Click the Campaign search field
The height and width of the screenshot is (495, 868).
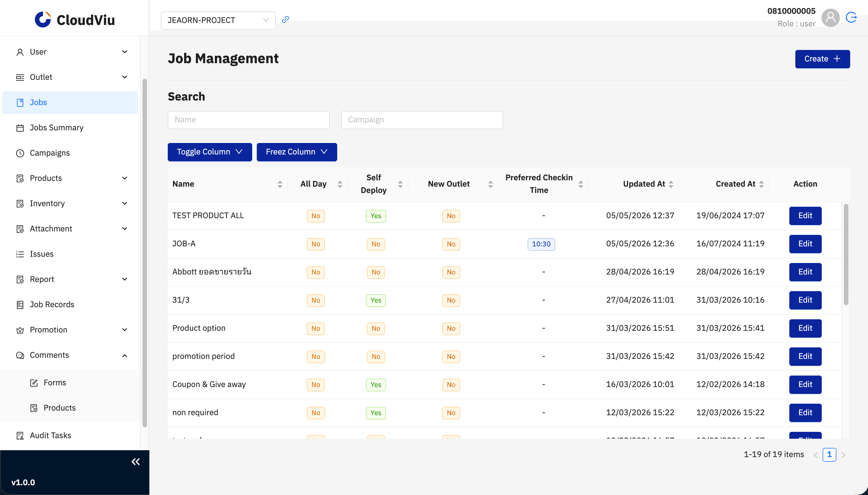[422, 120]
